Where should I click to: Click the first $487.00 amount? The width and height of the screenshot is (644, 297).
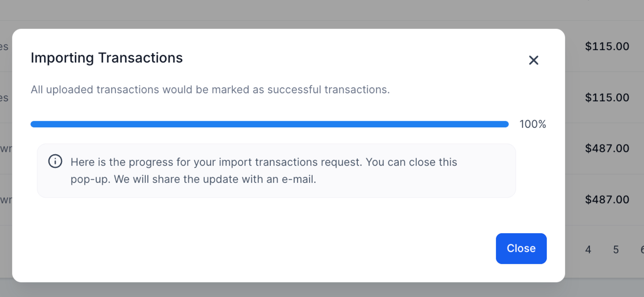pyautogui.click(x=607, y=148)
